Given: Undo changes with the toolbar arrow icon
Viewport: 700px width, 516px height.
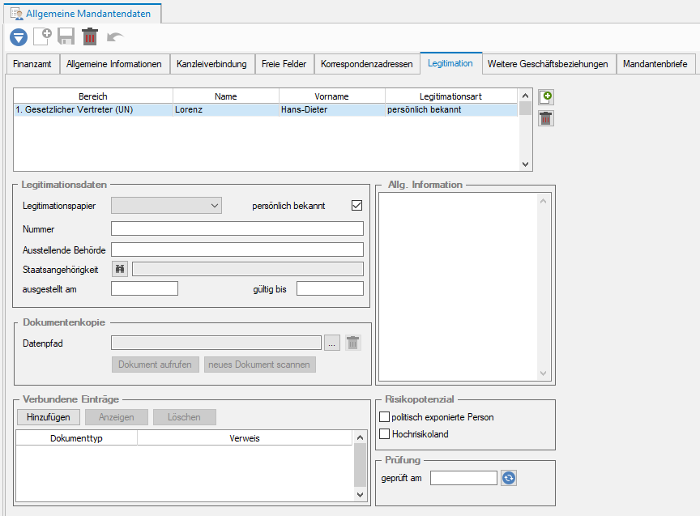Looking at the screenshot, I should [115, 37].
